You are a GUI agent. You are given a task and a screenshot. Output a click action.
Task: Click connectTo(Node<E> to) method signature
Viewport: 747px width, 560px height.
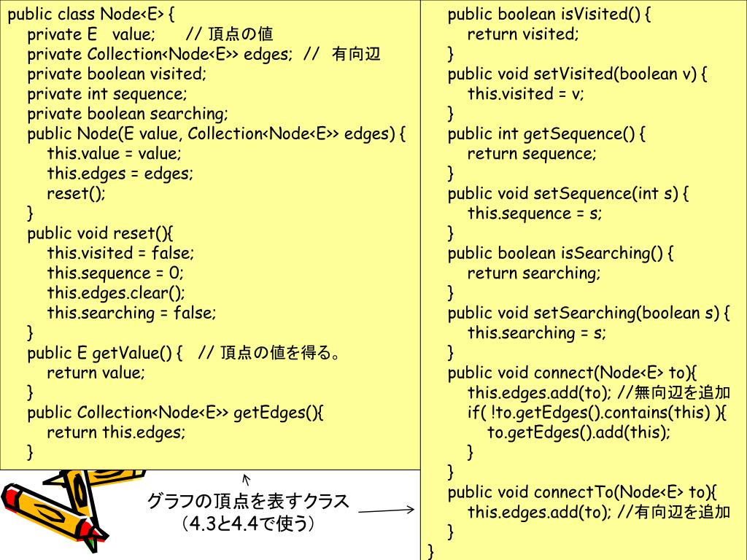[x=582, y=492]
